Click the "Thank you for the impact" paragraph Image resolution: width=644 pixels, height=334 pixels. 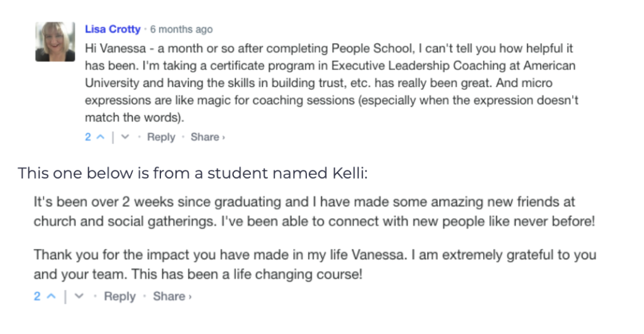pos(314,265)
